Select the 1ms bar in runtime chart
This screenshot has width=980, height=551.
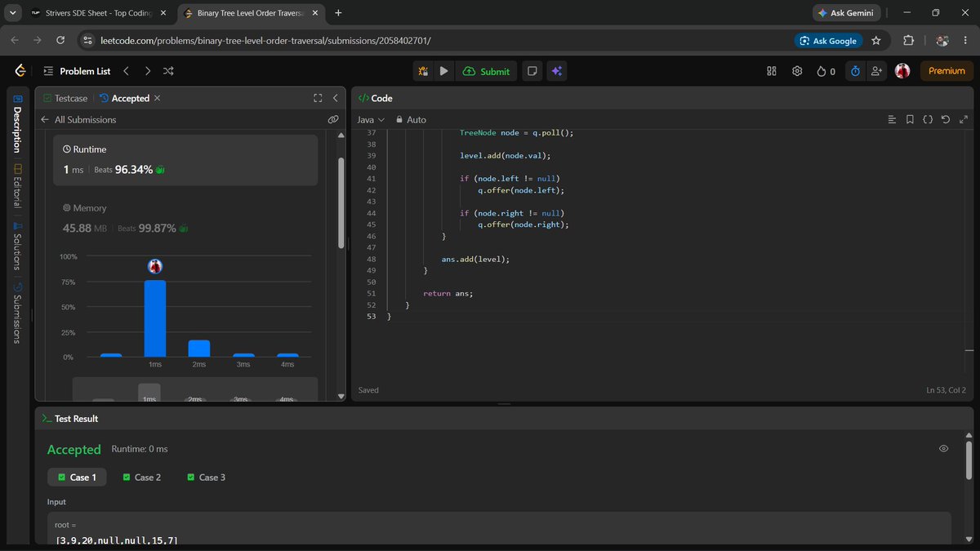click(x=155, y=318)
